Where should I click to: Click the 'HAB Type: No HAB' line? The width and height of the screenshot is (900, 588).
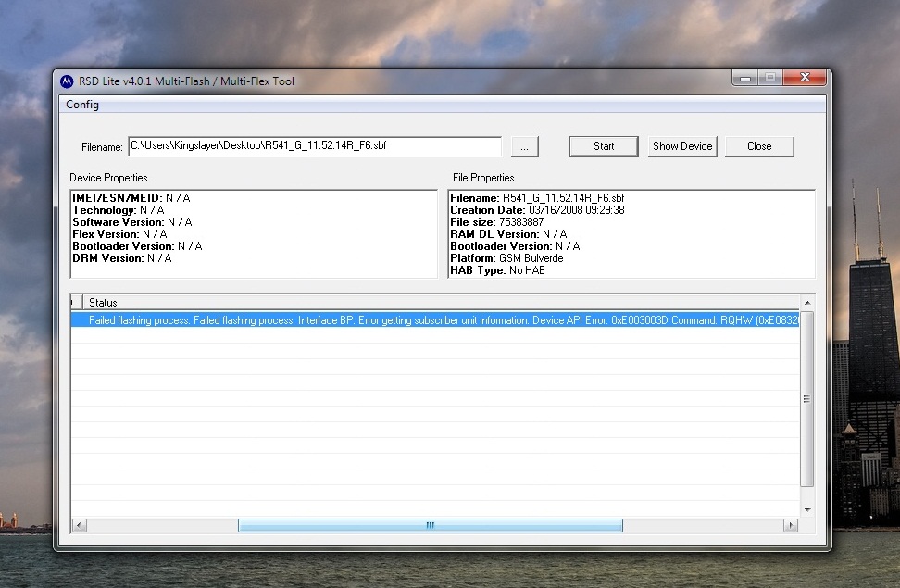pos(497,270)
